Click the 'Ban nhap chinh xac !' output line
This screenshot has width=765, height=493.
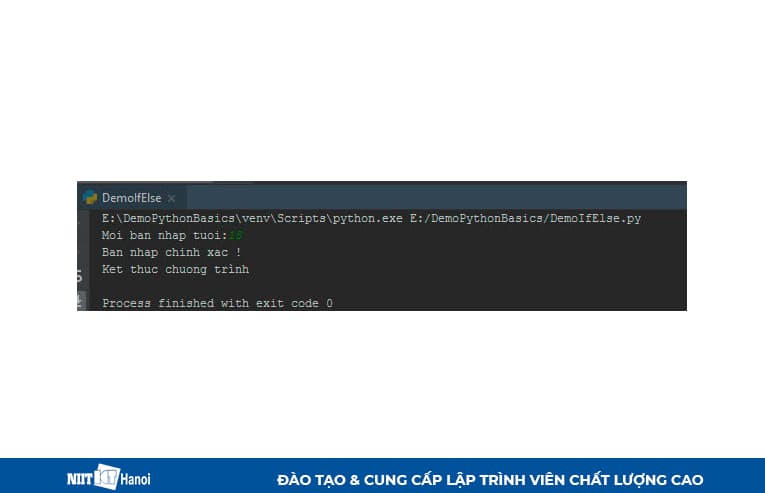(x=171, y=252)
